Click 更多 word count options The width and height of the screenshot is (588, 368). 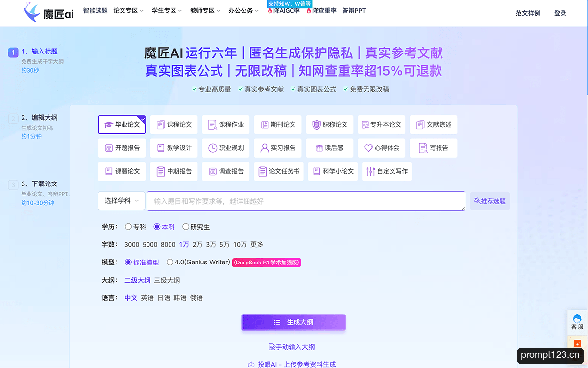click(x=257, y=244)
